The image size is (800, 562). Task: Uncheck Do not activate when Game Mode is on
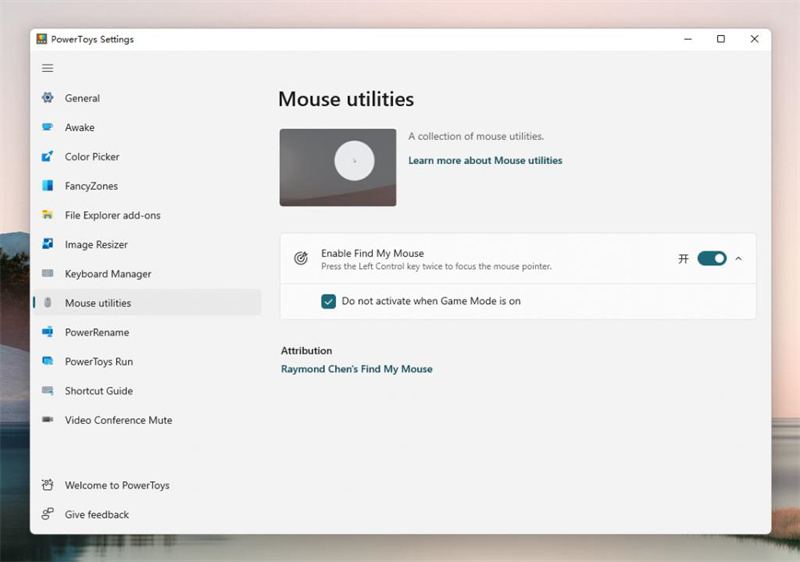329,301
